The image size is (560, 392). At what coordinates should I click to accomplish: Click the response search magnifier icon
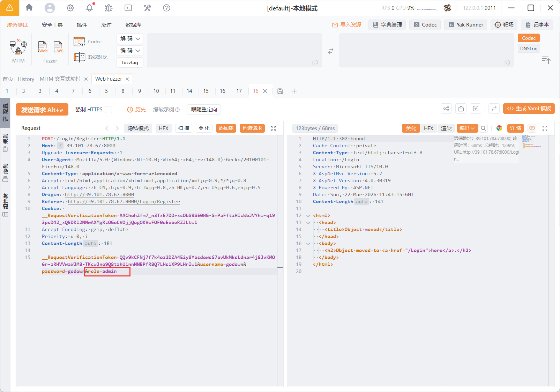point(483,128)
